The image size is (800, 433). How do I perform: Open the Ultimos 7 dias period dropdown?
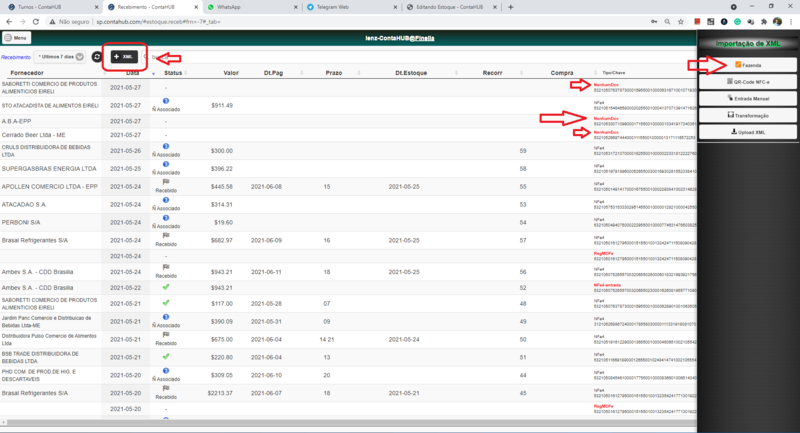61,57
